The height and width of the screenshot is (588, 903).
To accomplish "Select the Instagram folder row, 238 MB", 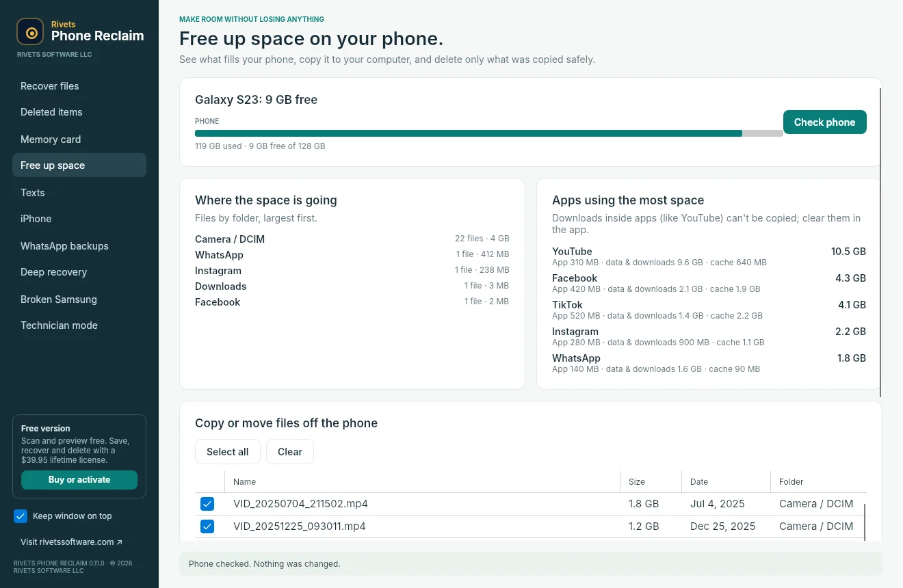I will pyautogui.click(x=352, y=271).
